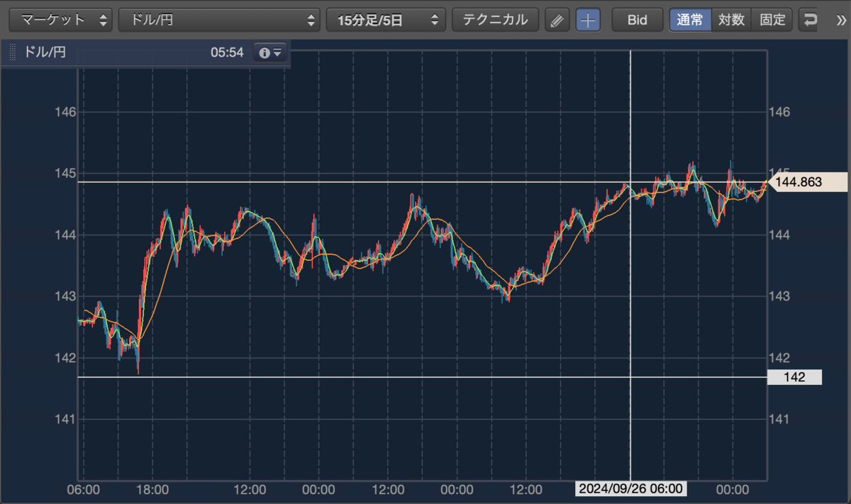851x504 pixels.
Task: Click the 2024/09/26 06:00 date marker
Action: tap(630, 489)
